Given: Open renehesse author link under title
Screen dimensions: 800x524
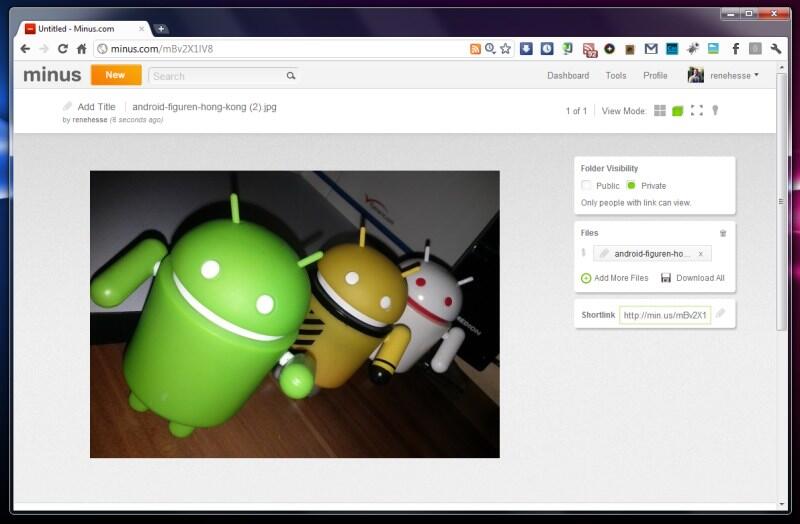Looking at the screenshot, I should pyautogui.click(x=90, y=120).
